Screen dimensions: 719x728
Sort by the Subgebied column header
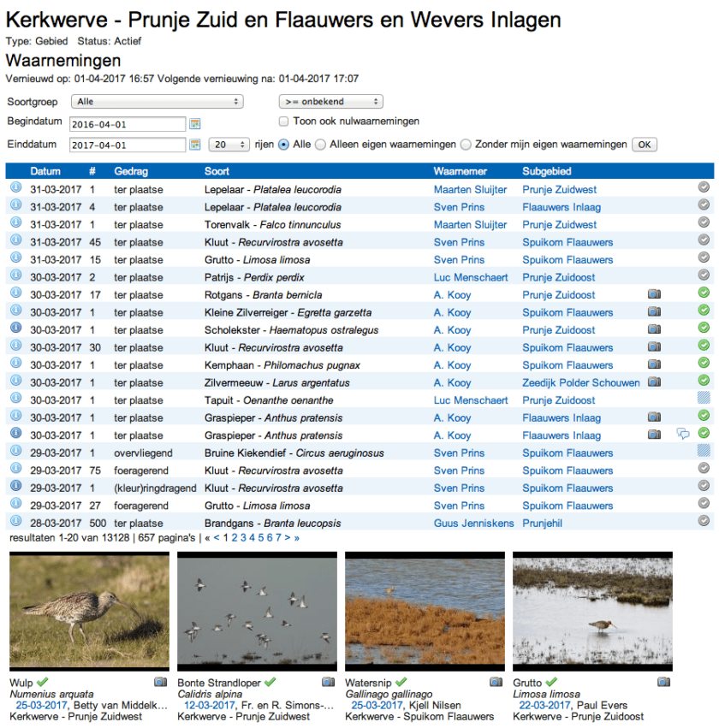point(547,171)
